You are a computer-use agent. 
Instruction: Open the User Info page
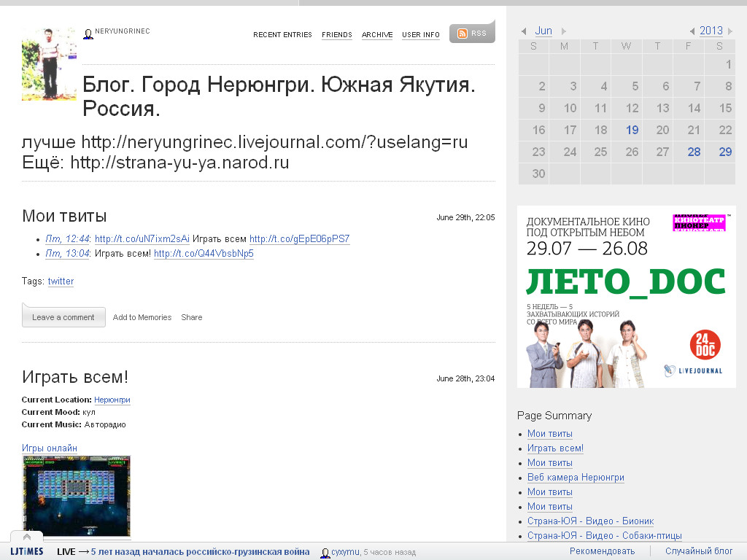421,35
